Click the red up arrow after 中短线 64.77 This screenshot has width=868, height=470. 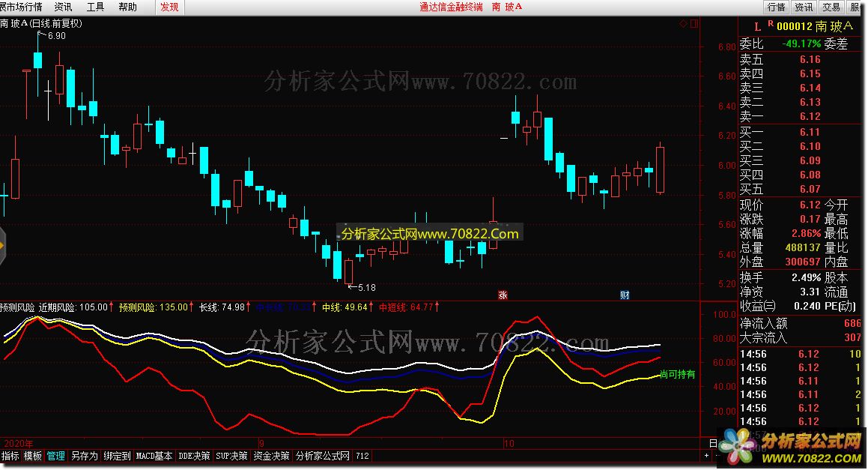coord(437,307)
